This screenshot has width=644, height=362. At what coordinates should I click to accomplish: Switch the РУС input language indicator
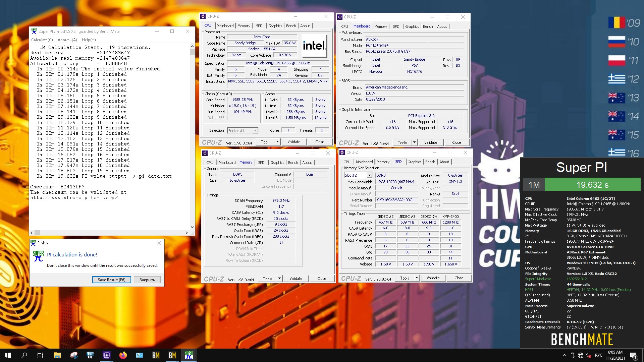point(598,355)
